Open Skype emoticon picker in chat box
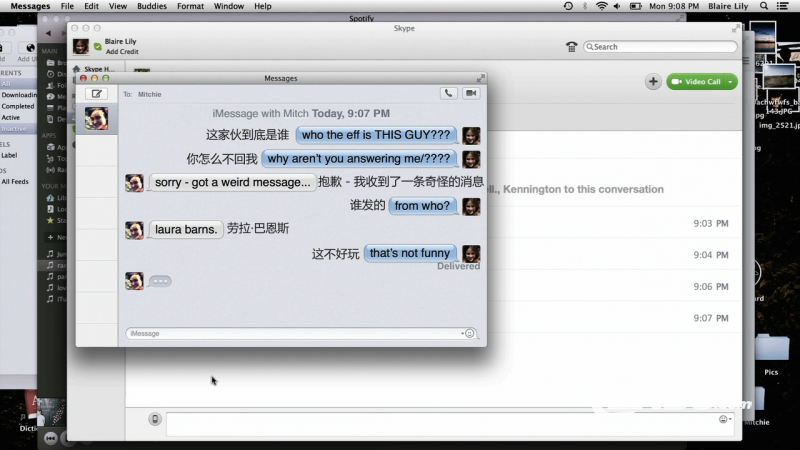 point(723,419)
